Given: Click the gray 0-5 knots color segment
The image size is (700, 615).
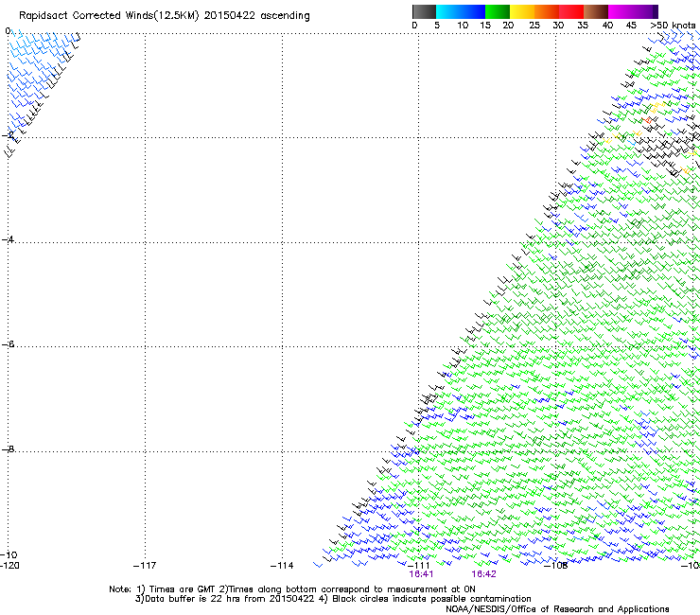Looking at the screenshot, I should coord(424,11).
